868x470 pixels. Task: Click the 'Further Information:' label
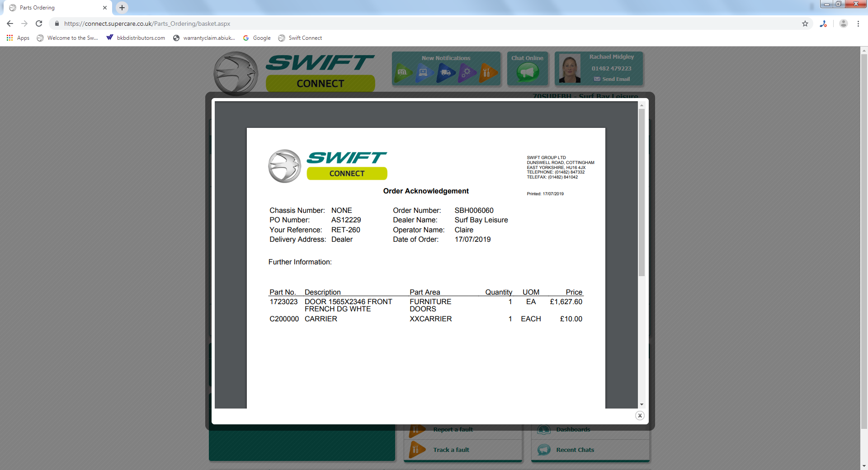300,262
